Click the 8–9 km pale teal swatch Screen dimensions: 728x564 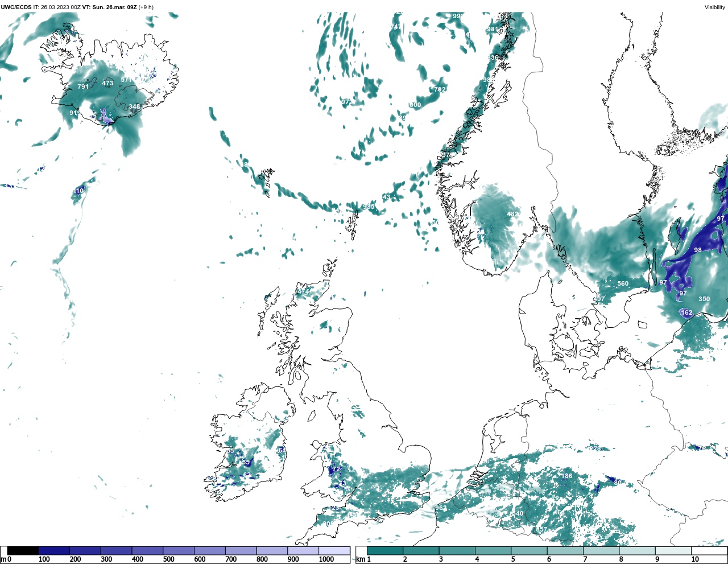(637, 550)
